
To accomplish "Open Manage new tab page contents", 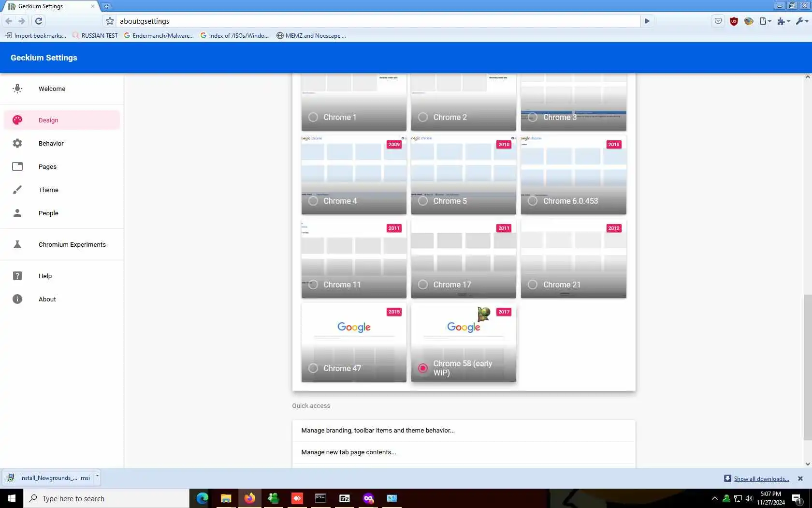I will tap(464, 452).
